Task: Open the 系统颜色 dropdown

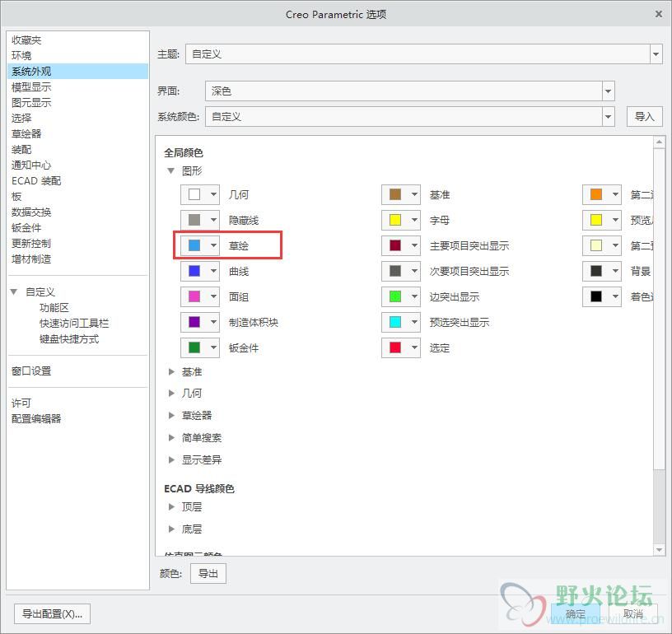Action: (608, 117)
